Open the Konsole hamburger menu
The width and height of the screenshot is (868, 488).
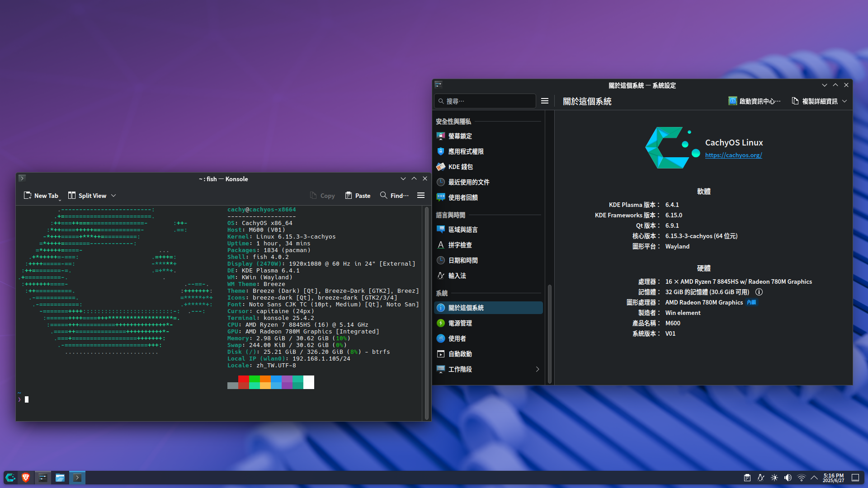click(421, 196)
